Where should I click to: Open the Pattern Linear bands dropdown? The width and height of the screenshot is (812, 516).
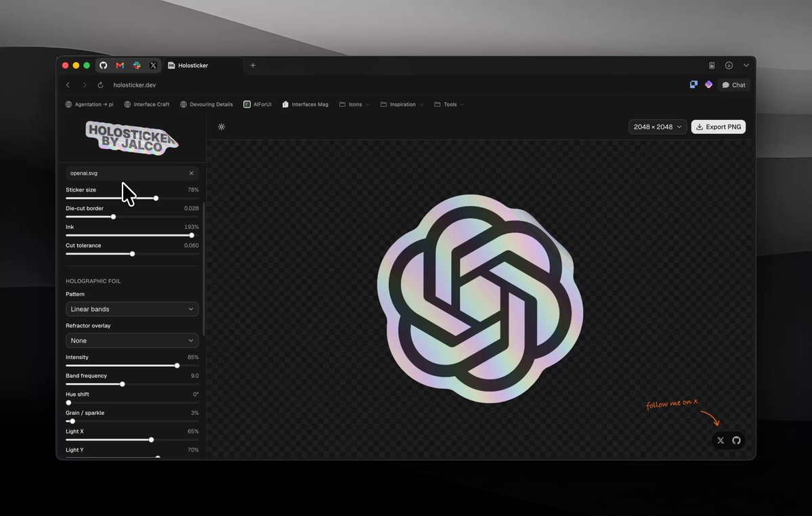(132, 309)
